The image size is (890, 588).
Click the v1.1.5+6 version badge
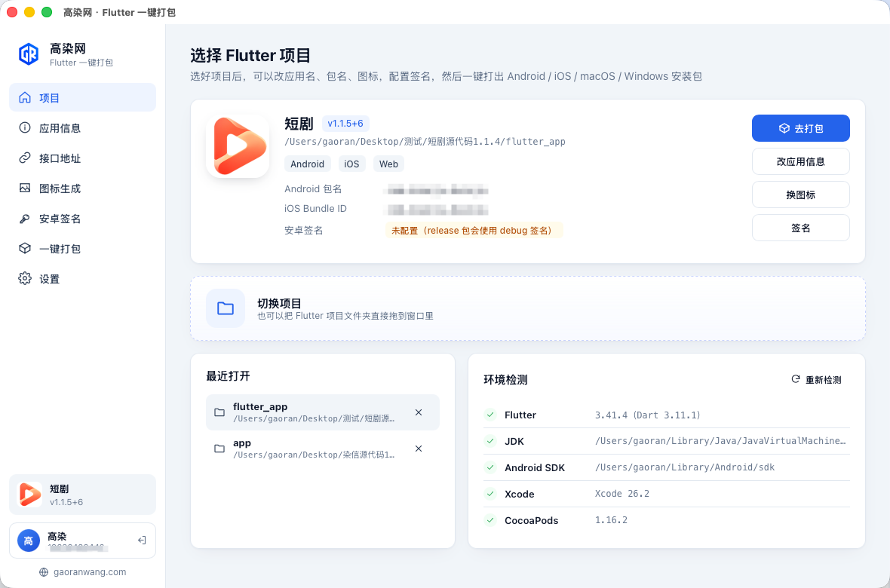(345, 123)
